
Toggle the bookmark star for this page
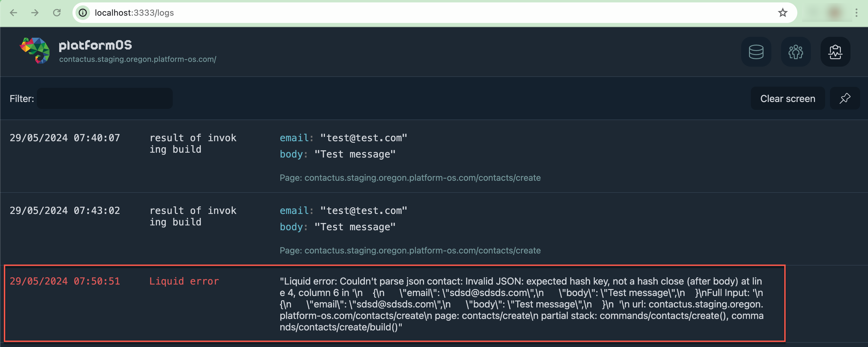(x=783, y=13)
